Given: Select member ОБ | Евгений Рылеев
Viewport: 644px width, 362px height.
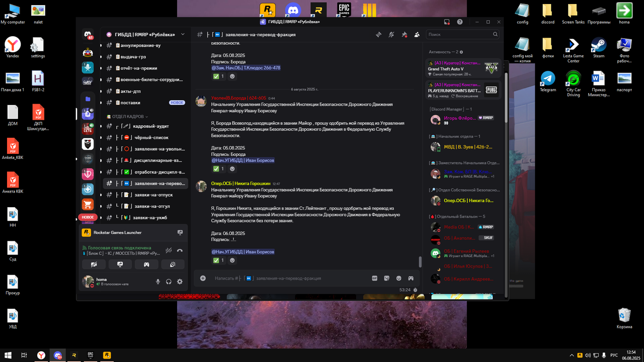Looking at the screenshot, I should click(463, 253).
